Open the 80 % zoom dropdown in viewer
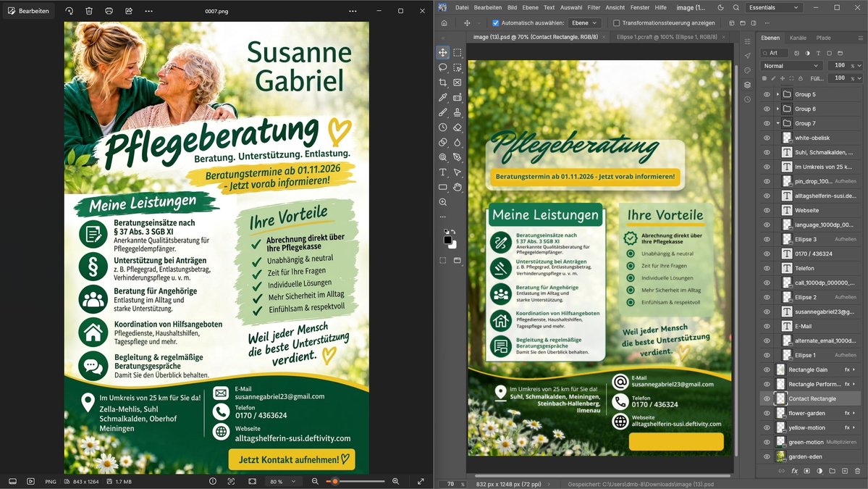868x489 pixels. tap(283, 482)
